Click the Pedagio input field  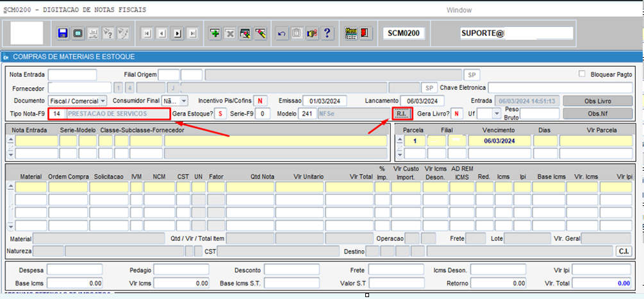coord(181,269)
